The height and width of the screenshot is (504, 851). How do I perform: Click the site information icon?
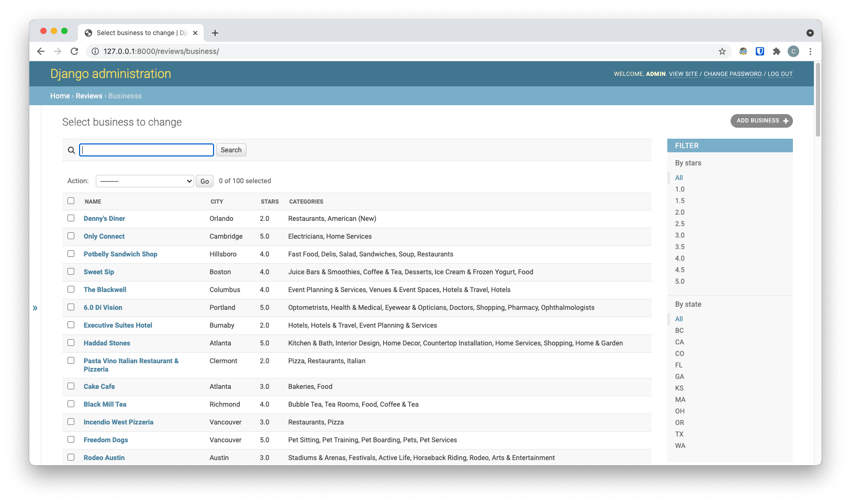point(95,51)
